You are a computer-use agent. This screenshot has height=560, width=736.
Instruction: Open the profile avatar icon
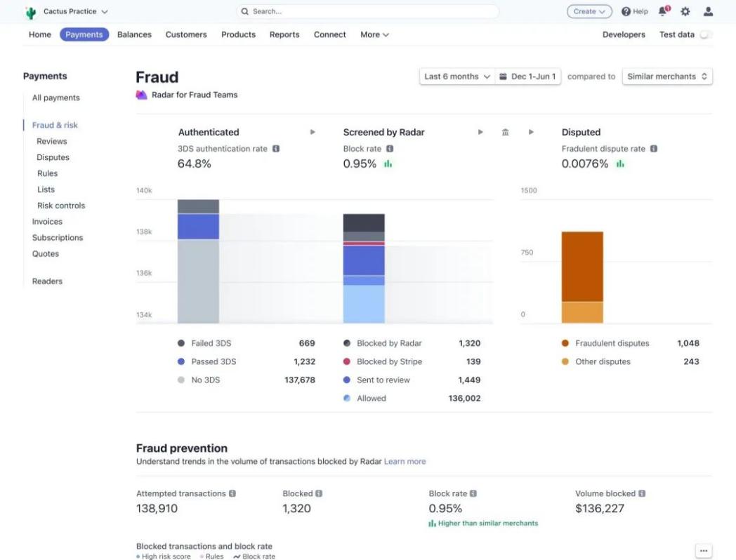708,11
